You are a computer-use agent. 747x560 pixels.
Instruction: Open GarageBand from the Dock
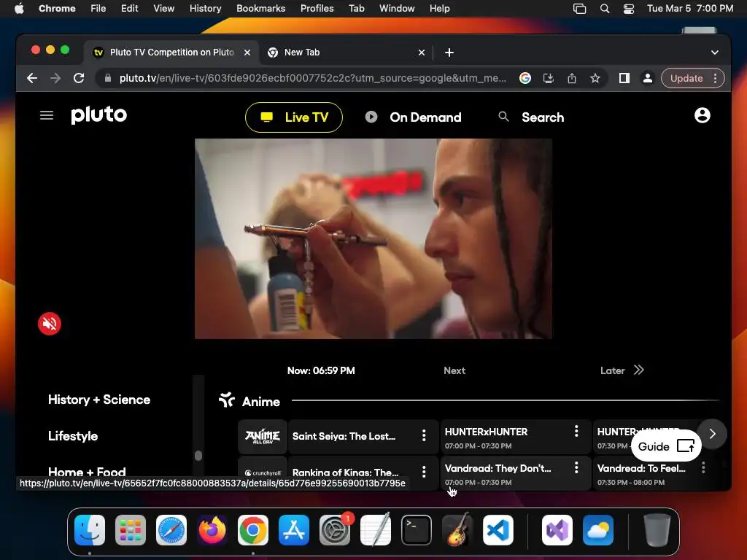[x=457, y=530]
